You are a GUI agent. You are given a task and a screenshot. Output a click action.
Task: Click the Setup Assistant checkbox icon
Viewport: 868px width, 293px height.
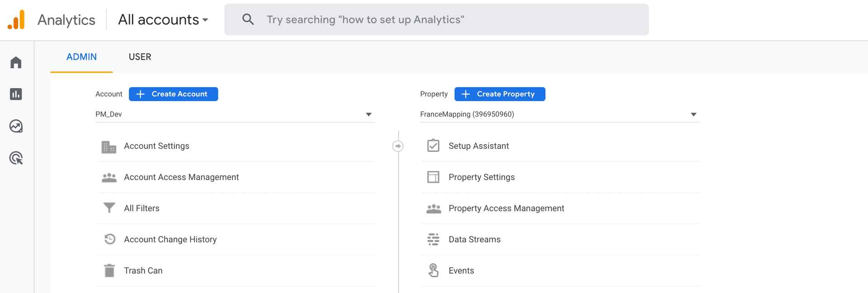pos(433,146)
